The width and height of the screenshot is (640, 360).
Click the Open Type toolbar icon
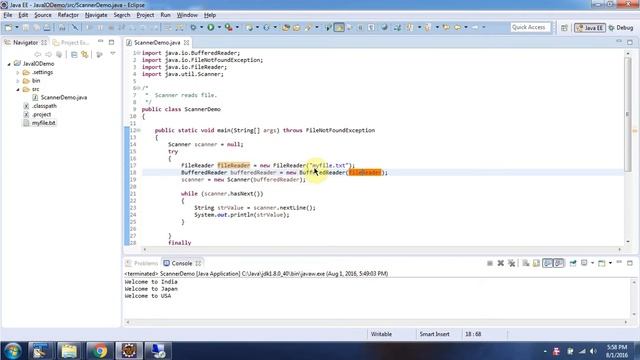pos(286,27)
